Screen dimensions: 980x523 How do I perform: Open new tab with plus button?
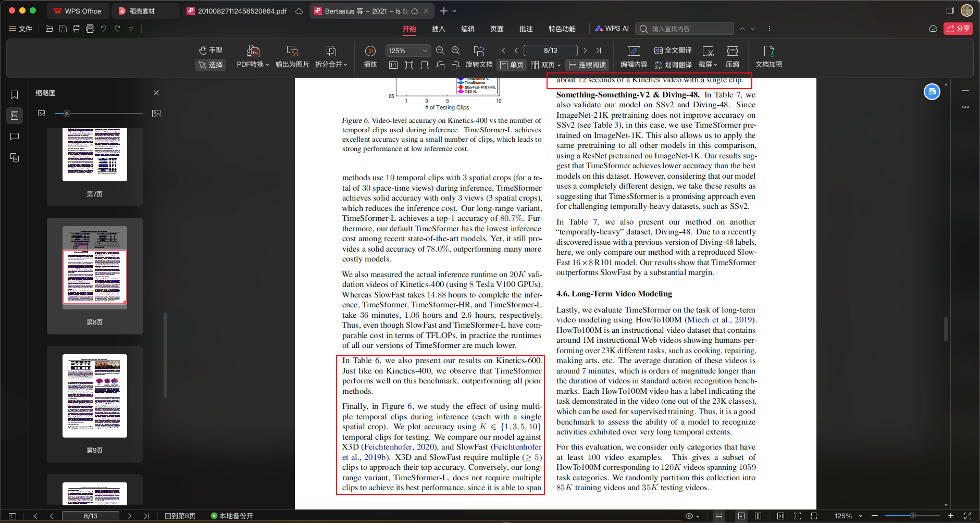click(x=444, y=11)
